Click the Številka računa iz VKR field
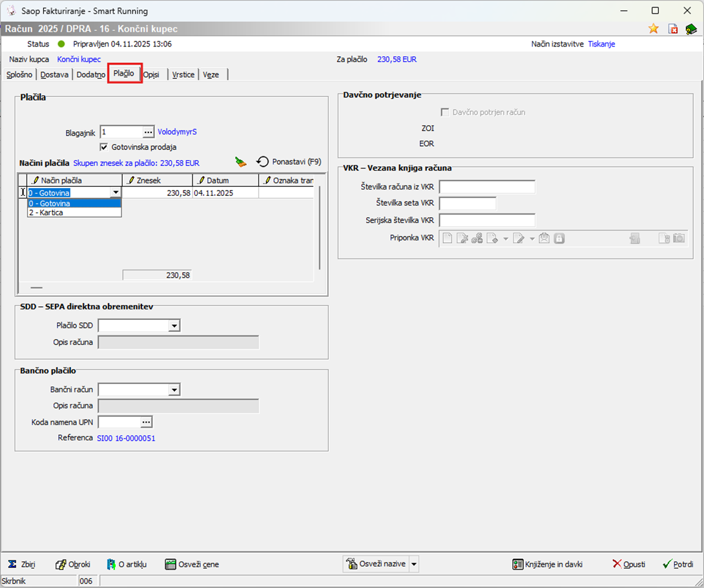The width and height of the screenshot is (704, 588). [487, 187]
